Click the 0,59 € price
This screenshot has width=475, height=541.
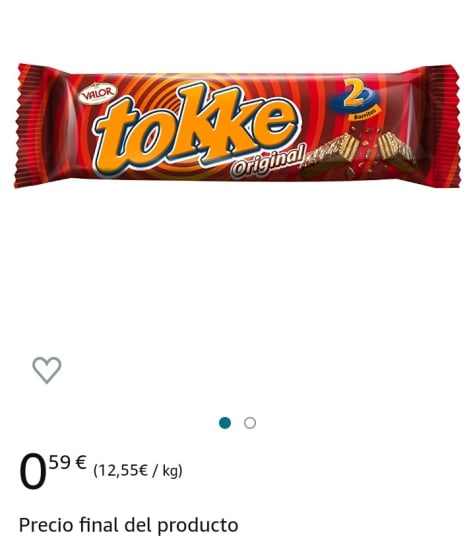(x=53, y=471)
